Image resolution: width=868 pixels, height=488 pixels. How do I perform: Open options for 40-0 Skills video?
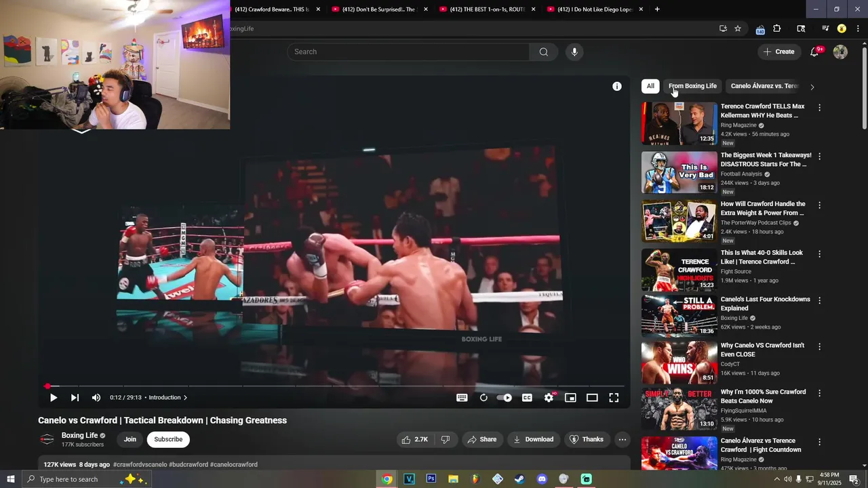pos(819,254)
